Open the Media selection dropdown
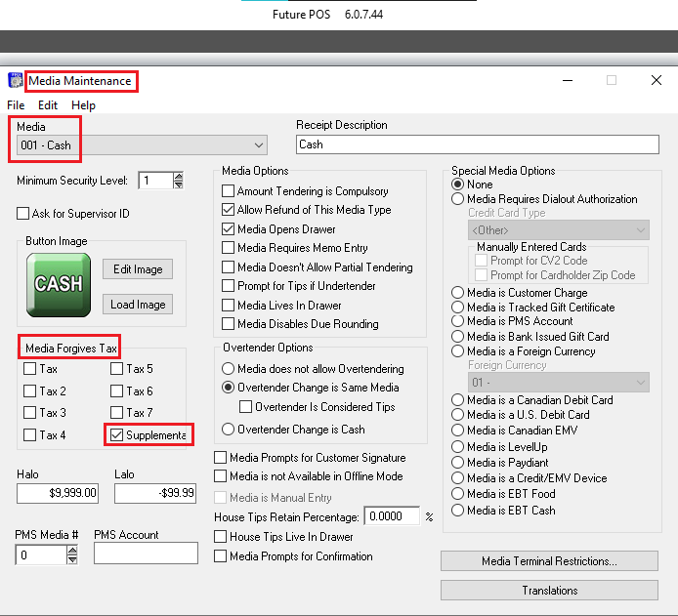678x616 pixels. pos(259,145)
